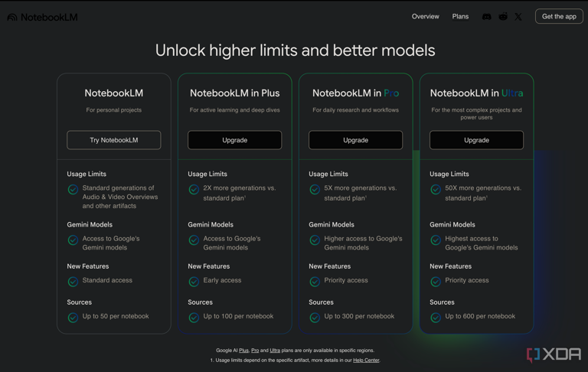This screenshot has height=372, width=588.
Task: Click Upgrade in the Pro plan card
Action: pos(355,140)
